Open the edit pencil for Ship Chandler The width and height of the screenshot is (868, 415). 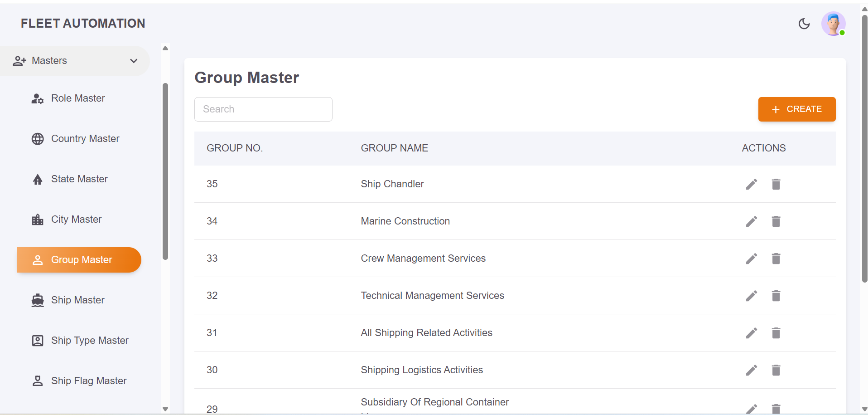click(x=752, y=184)
